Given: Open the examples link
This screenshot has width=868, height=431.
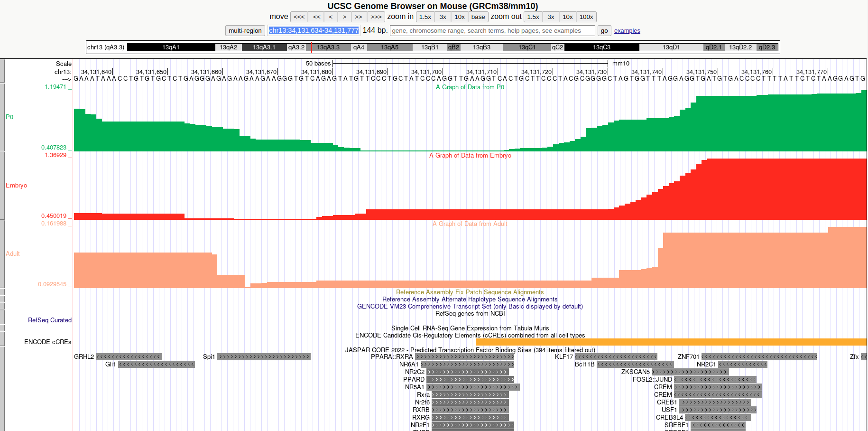Looking at the screenshot, I should click(x=627, y=30).
